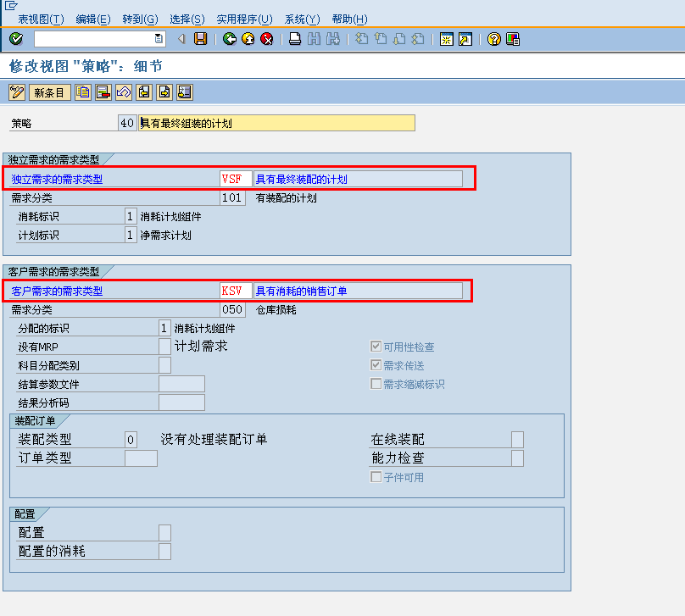Click the Find Next binoculars-plus icon
The width and height of the screenshot is (685, 616).
coord(333,39)
